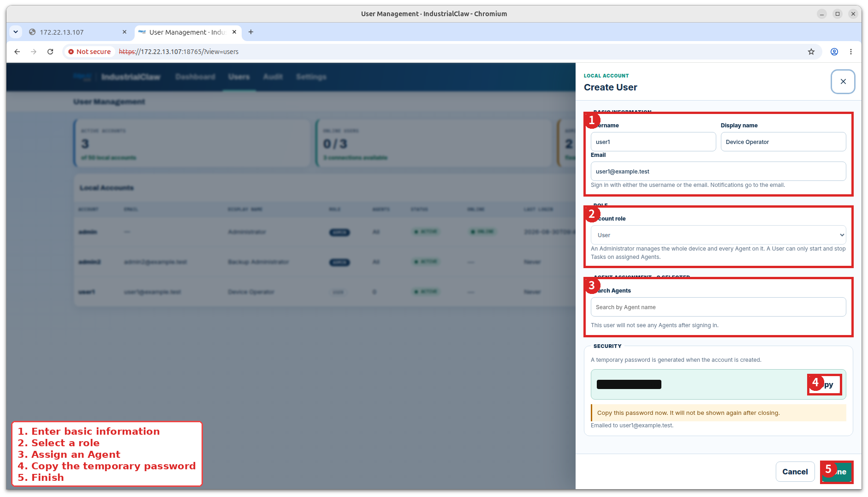868x497 pixels.
Task: Expand the Account role dropdown
Action: [x=718, y=235]
